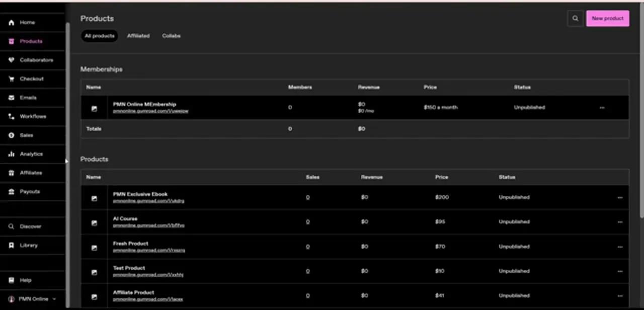The height and width of the screenshot is (310, 644).
Task: Click the Members column header
Action: click(300, 88)
